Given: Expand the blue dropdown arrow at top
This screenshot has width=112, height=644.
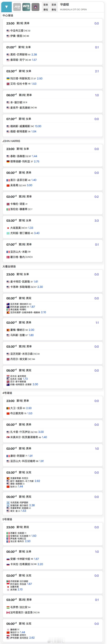Looking at the screenshot, I should [6, 7].
